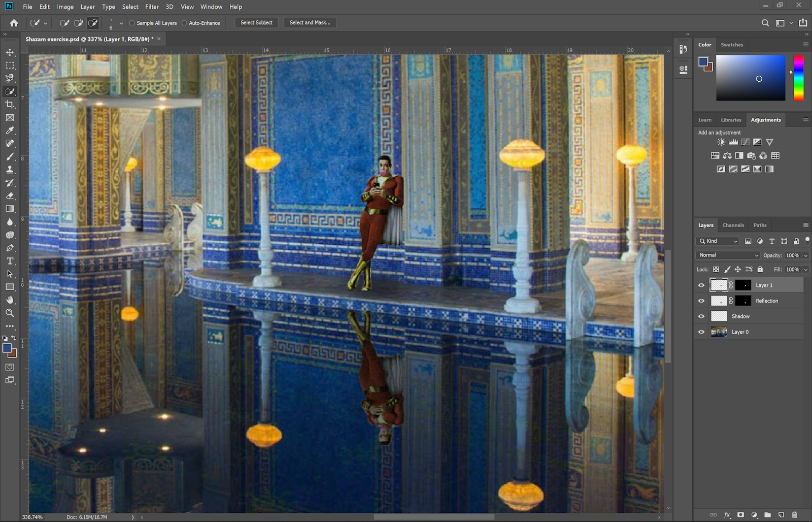Open layer style fx icon
Viewport: 812px width, 522px height.
pyautogui.click(x=727, y=515)
